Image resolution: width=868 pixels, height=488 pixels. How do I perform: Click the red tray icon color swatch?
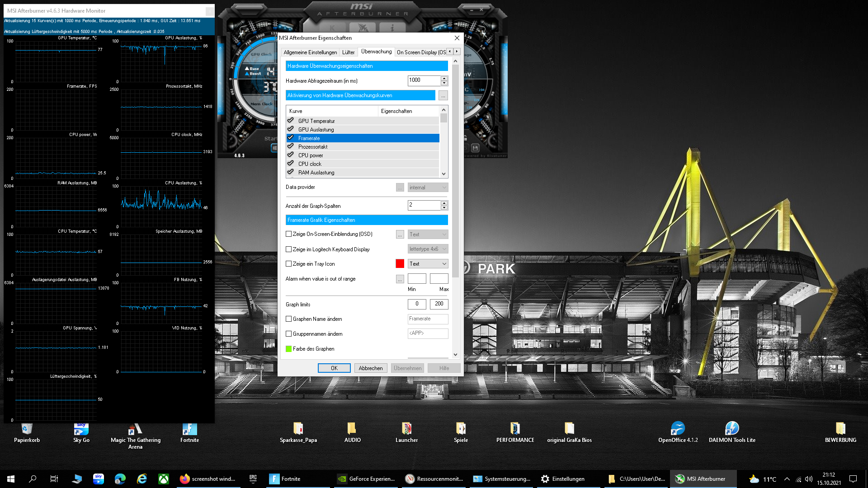(400, 264)
